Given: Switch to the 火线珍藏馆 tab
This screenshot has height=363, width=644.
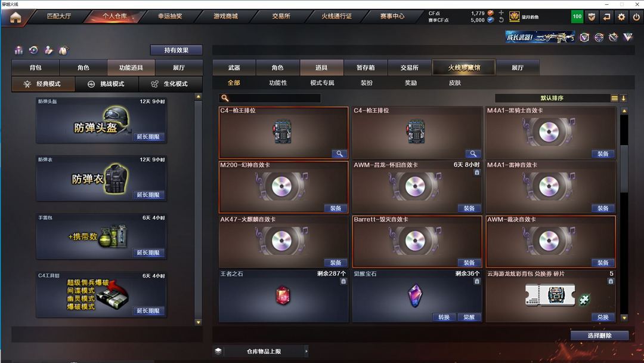Looking at the screenshot, I should click(464, 67).
